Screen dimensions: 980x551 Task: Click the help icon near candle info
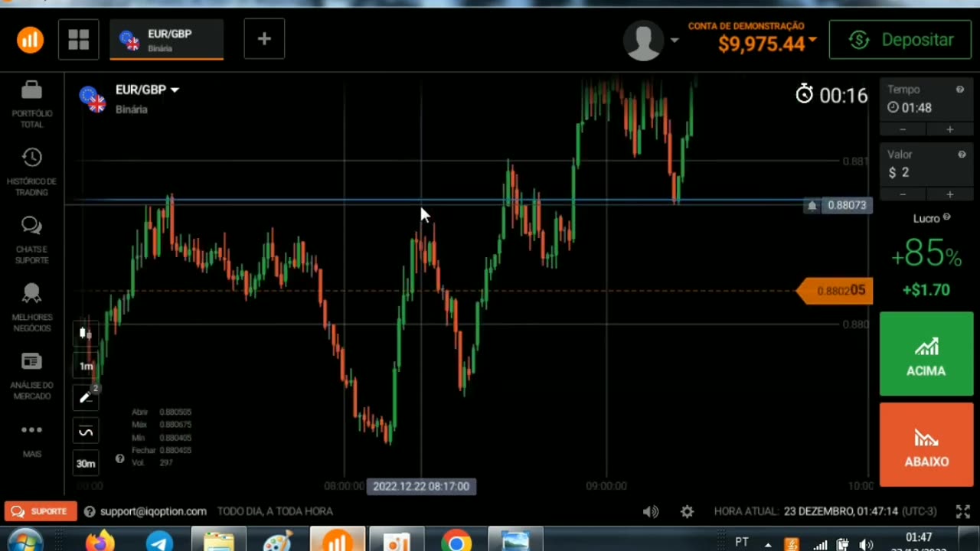(119, 458)
